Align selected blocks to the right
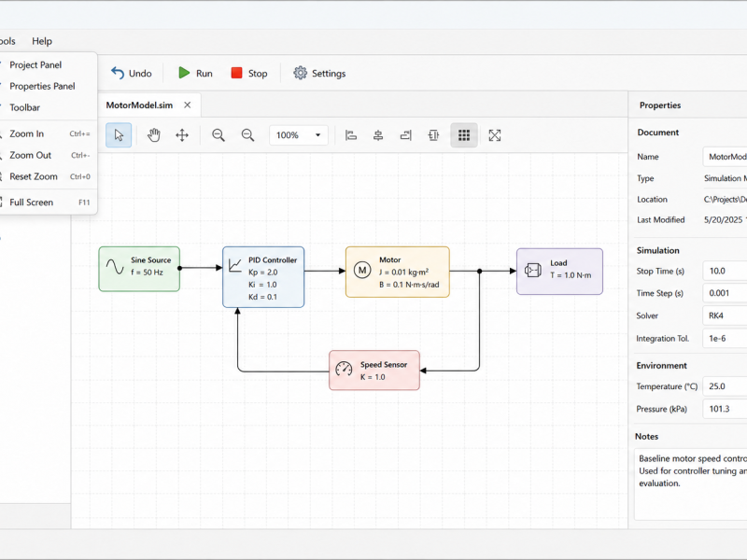 click(x=406, y=135)
